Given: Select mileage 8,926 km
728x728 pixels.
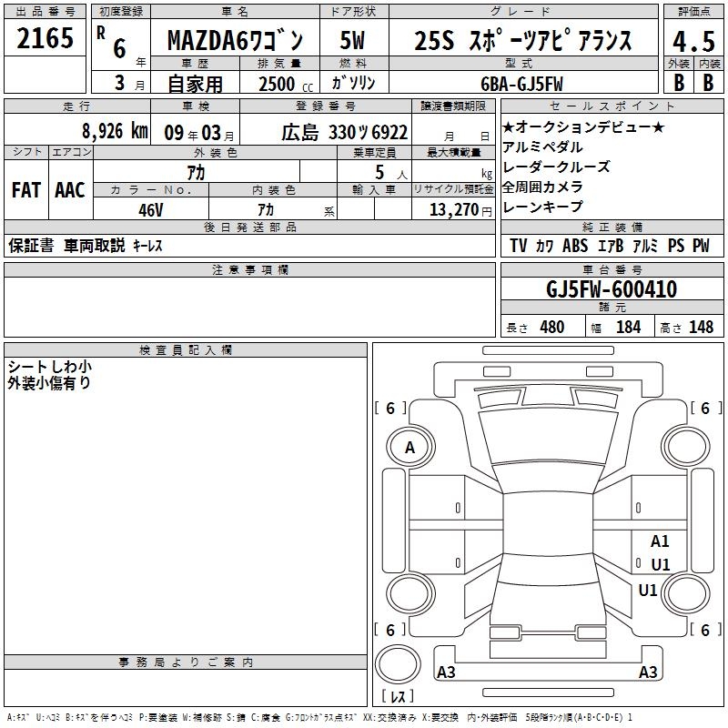Looking at the screenshot, I should (116, 131).
